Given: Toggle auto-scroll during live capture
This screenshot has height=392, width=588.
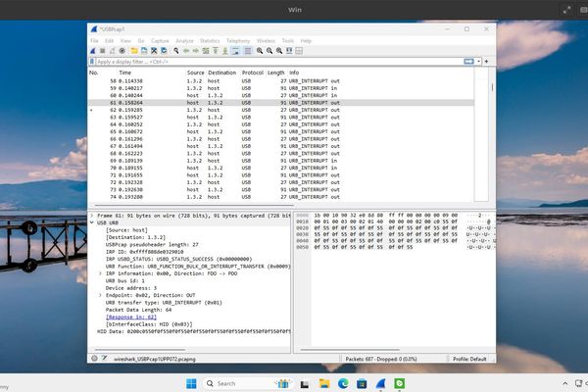Looking at the screenshot, I should 235,51.
